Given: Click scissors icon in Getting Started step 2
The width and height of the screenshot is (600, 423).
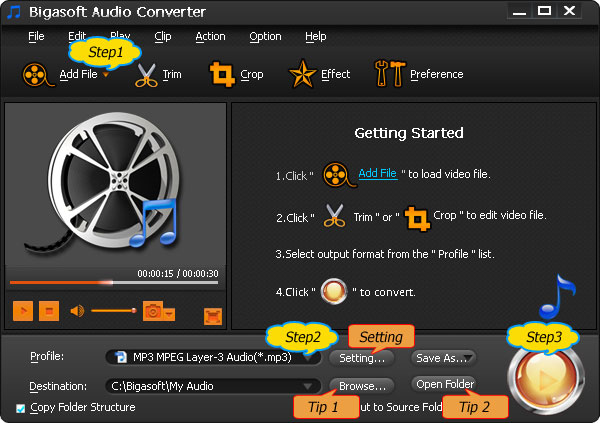Looking at the screenshot, I should 334,216.
